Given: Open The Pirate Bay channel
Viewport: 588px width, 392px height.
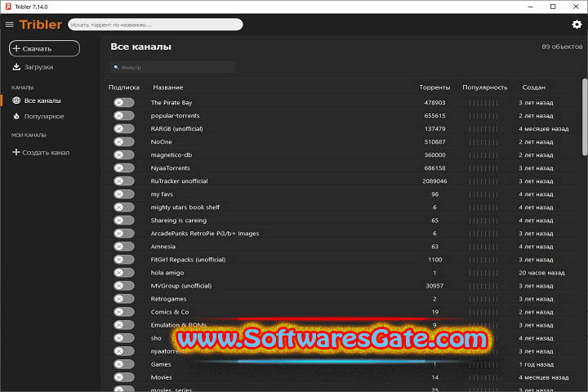Looking at the screenshot, I should tap(171, 102).
